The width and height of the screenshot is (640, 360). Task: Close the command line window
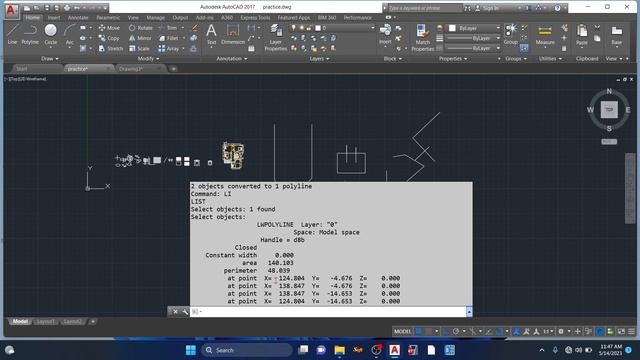tap(175, 312)
